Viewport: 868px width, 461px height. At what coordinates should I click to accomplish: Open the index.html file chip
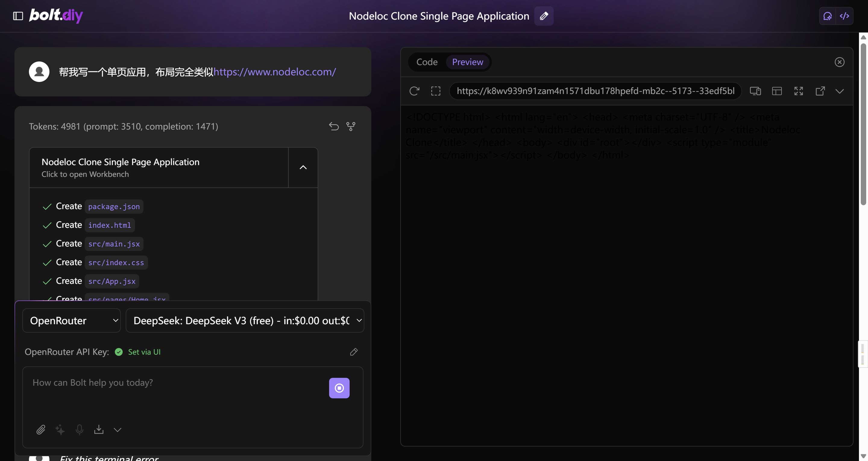(x=109, y=225)
